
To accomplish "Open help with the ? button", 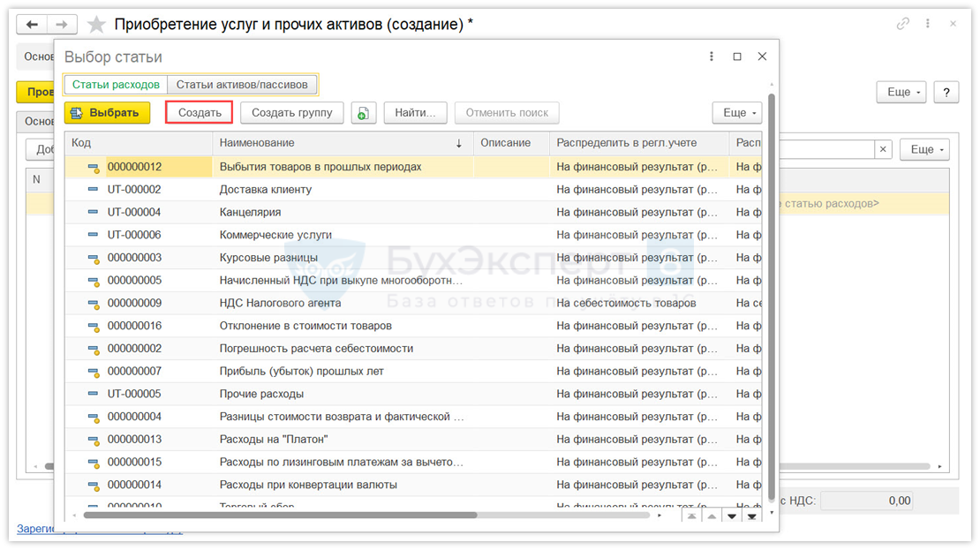I will pyautogui.click(x=946, y=92).
